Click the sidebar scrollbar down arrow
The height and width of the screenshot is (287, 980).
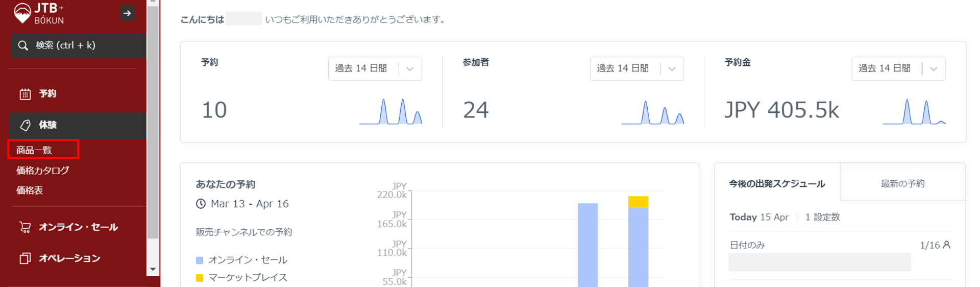[153, 269]
